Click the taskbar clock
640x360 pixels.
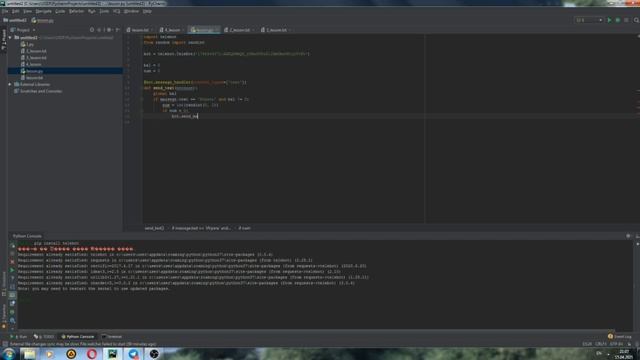624,354
